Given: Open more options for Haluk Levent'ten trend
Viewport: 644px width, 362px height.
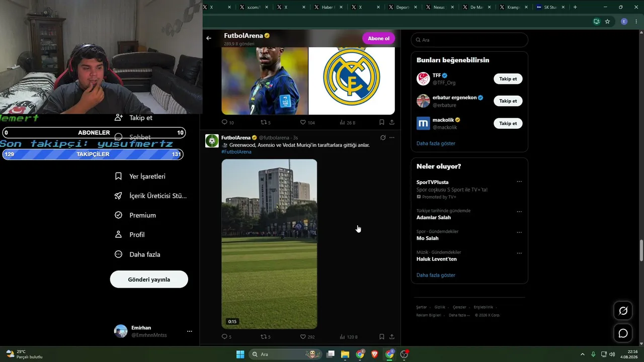Looking at the screenshot, I should tap(519, 253).
